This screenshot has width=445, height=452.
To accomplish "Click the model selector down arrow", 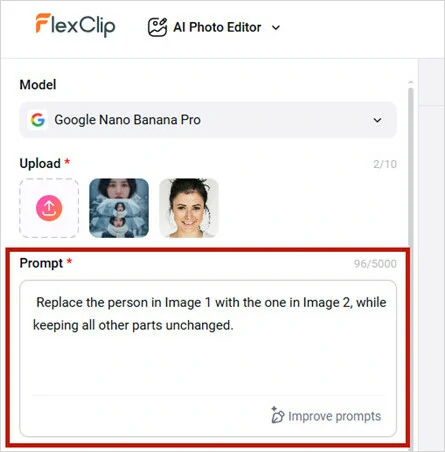I will pos(377,120).
